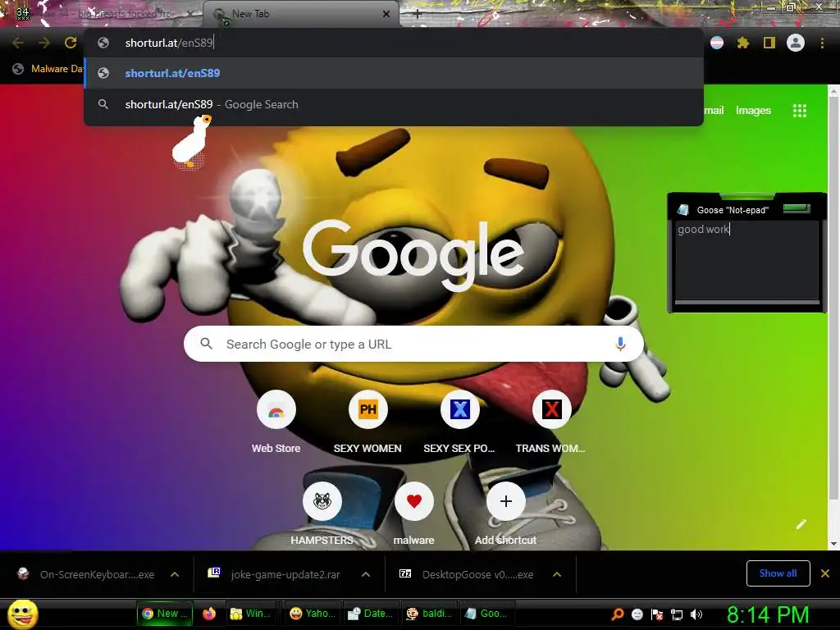Select the New Tab tab

[300, 15]
